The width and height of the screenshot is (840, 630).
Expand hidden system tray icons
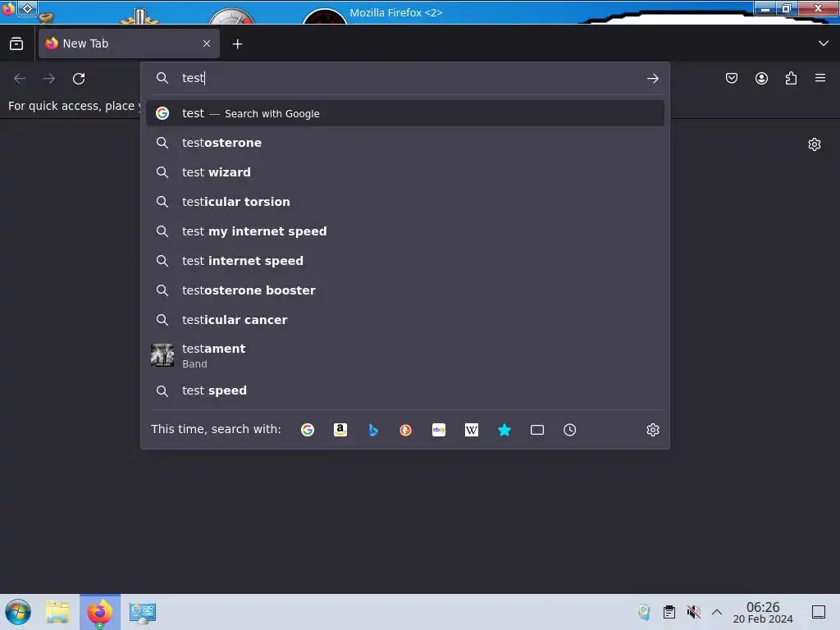[717, 612]
